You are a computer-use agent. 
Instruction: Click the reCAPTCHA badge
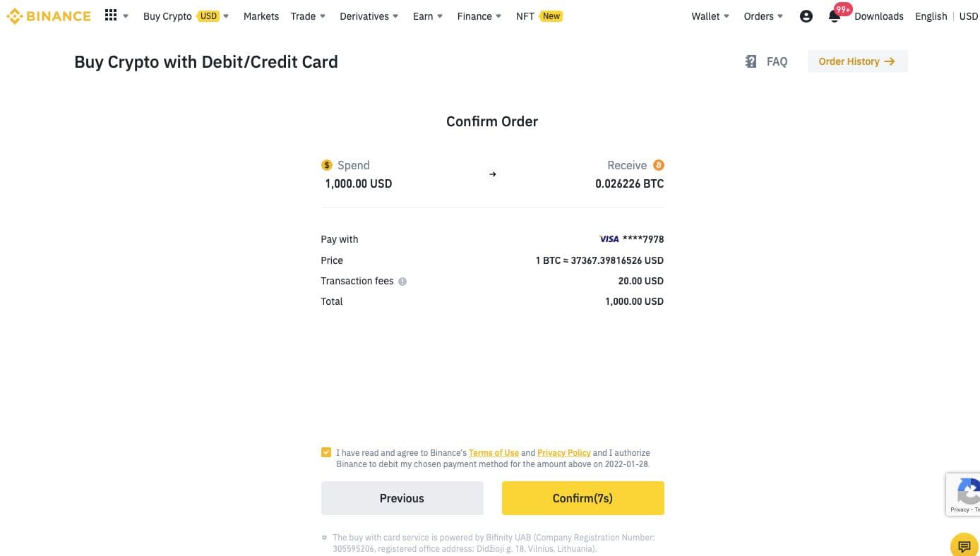(964, 494)
